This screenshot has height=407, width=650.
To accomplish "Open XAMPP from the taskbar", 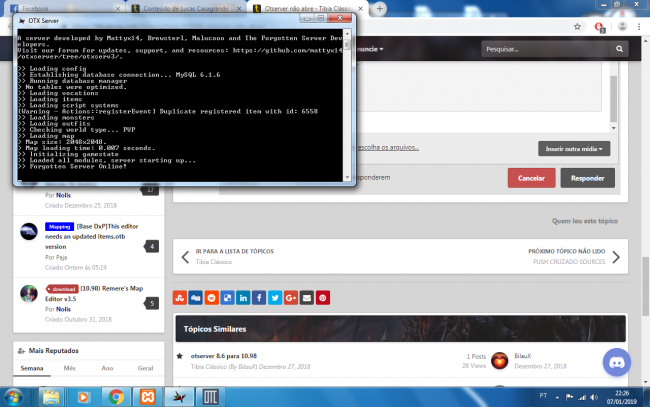I will click(x=149, y=396).
